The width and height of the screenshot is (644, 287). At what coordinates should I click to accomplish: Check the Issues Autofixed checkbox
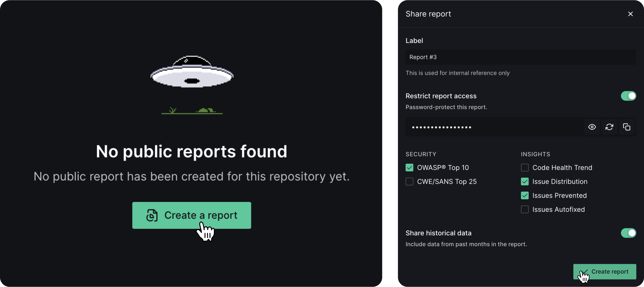525,209
